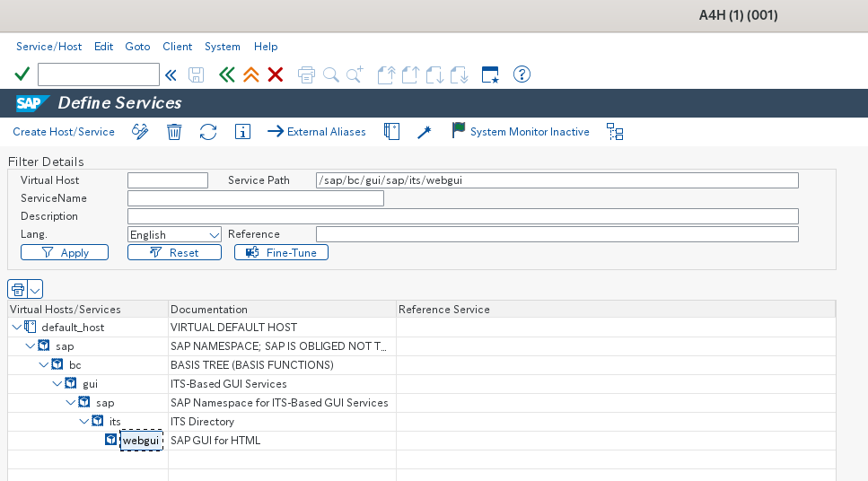
Task: Click the Find Next magnifier-plus icon
Action: click(355, 74)
